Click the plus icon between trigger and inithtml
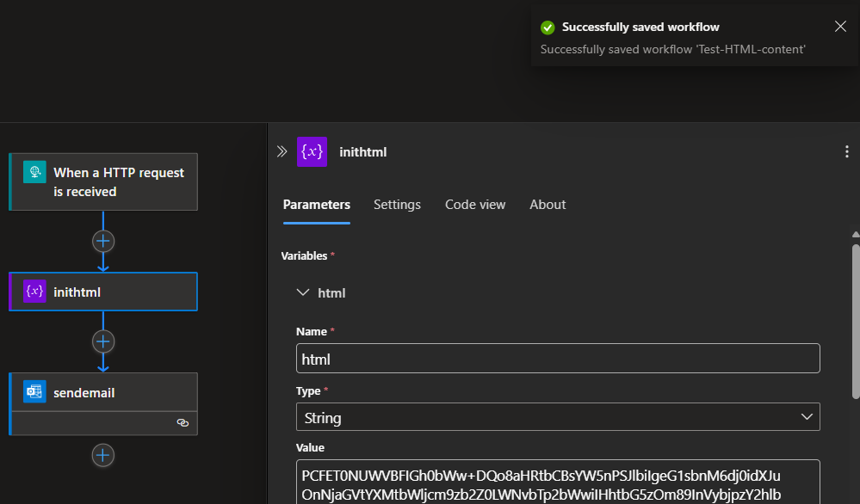This screenshot has height=504, width=860. tap(102, 241)
